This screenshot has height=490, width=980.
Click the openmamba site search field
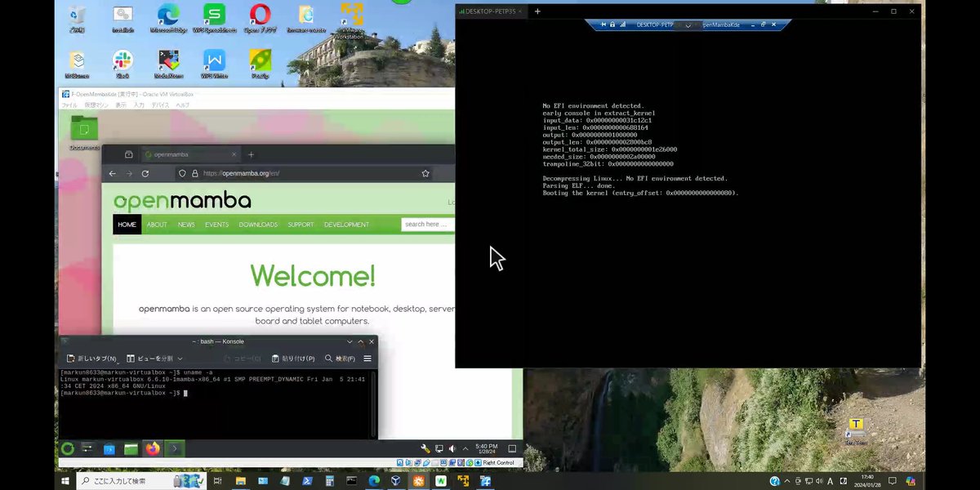pos(428,225)
